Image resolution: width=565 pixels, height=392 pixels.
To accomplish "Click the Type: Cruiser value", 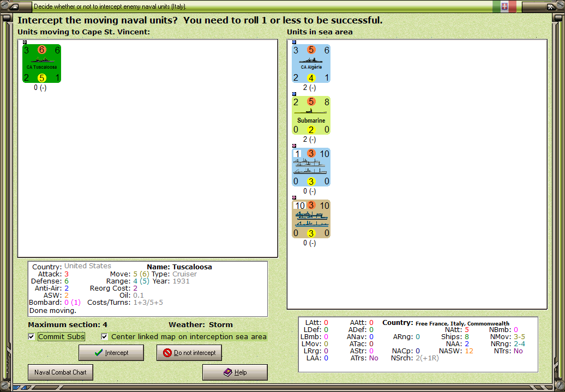I will coord(184,274).
